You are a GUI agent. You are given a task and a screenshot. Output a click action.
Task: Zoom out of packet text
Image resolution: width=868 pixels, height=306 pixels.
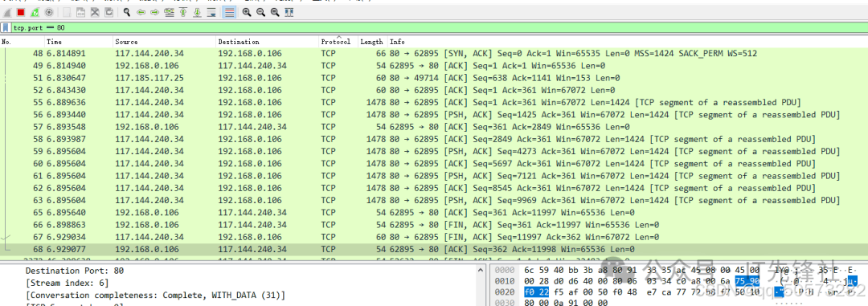(260, 12)
